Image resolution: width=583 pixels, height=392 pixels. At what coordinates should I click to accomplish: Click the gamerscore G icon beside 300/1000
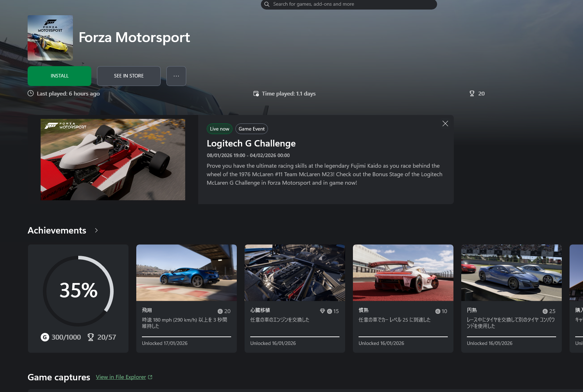(45, 337)
